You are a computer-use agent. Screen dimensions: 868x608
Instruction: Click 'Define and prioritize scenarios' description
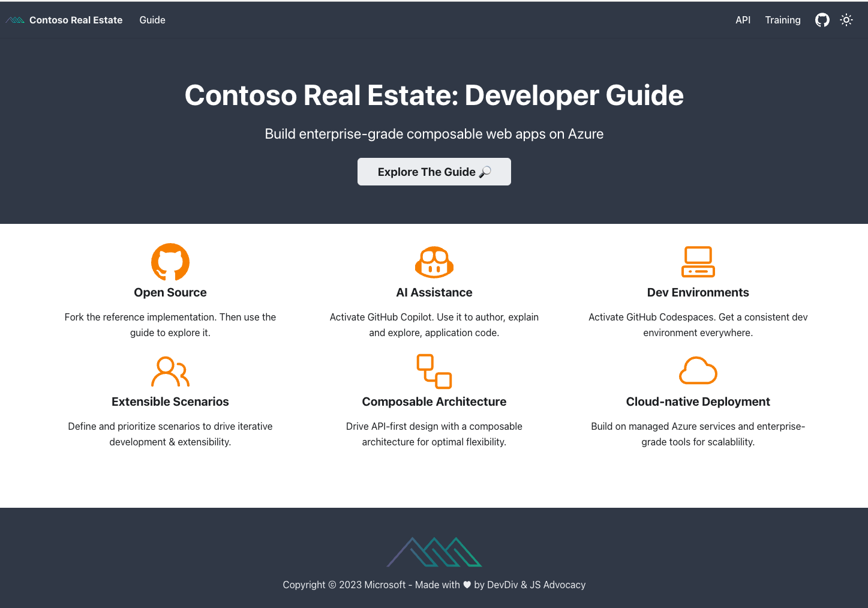170,434
